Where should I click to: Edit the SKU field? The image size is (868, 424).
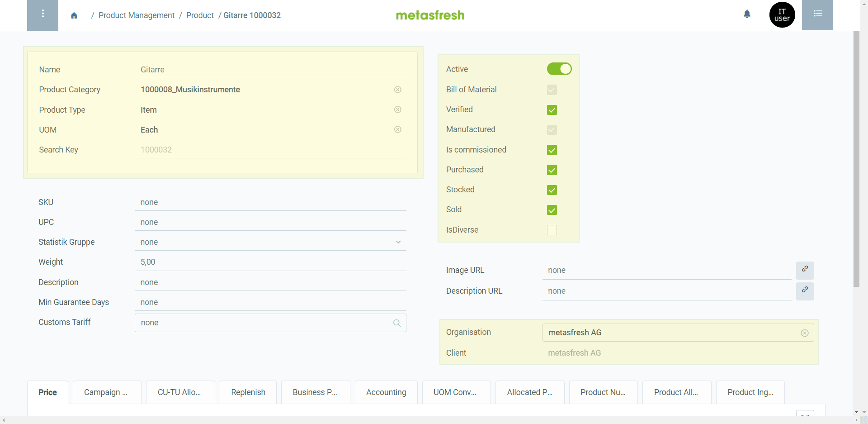pos(270,202)
